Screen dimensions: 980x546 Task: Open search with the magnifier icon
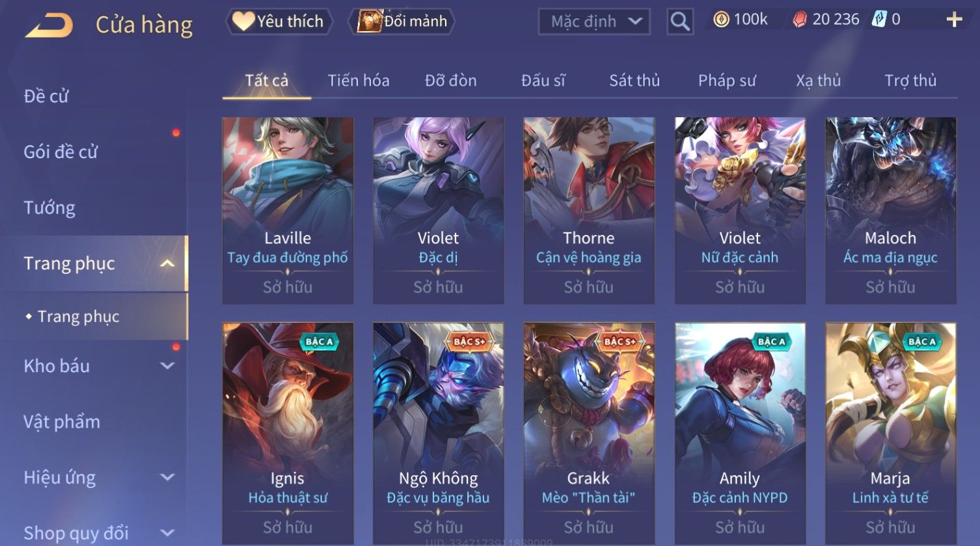tap(680, 21)
